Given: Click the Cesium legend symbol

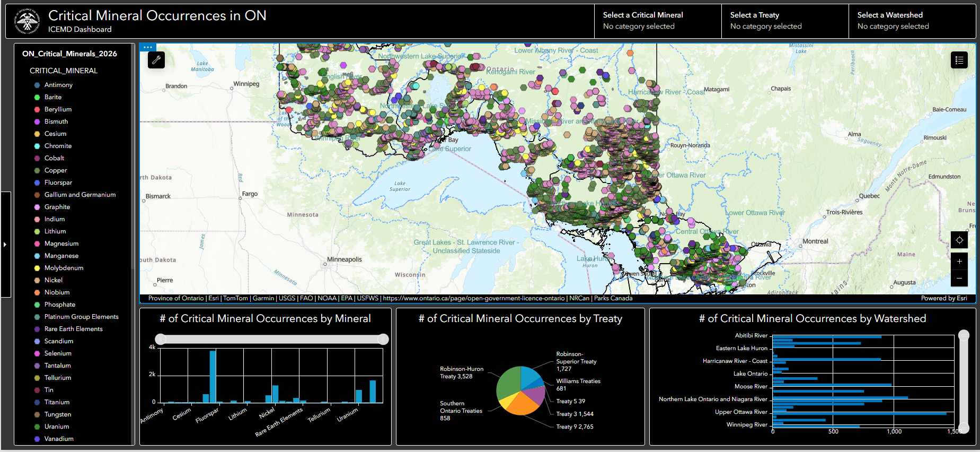Looking at the screenshot, I should 37,134.
